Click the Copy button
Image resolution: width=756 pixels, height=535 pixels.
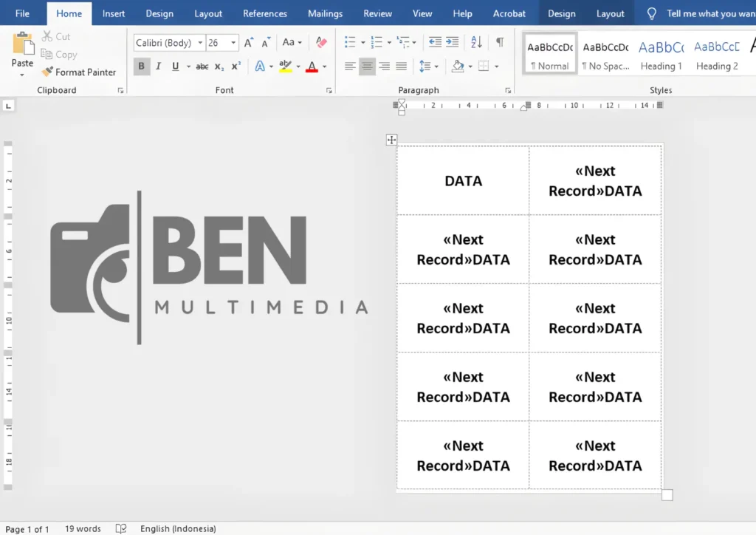click(59, 54)
